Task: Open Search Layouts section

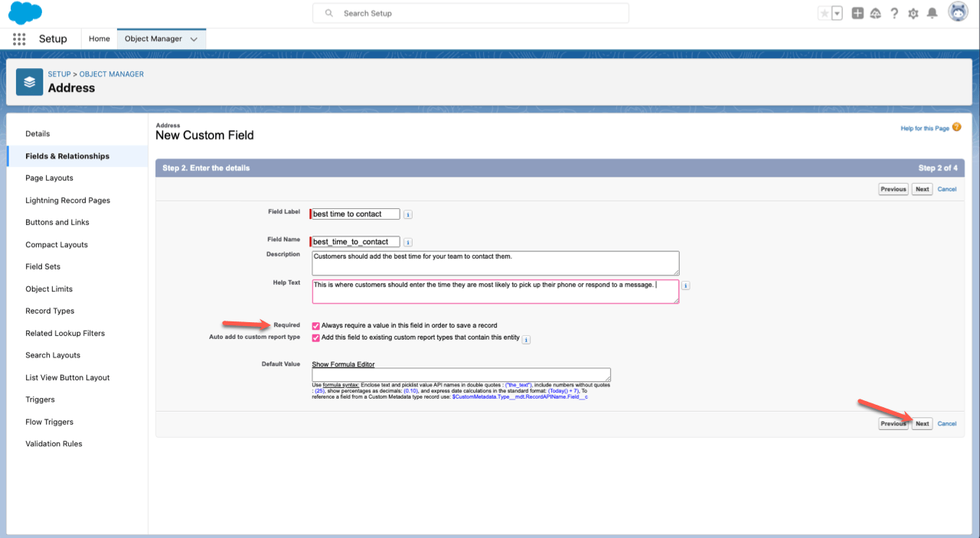Action: point(53,356)
